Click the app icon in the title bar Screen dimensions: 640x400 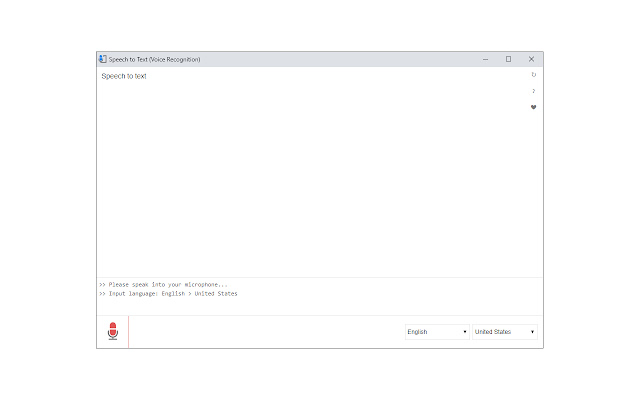pos(102,59)
